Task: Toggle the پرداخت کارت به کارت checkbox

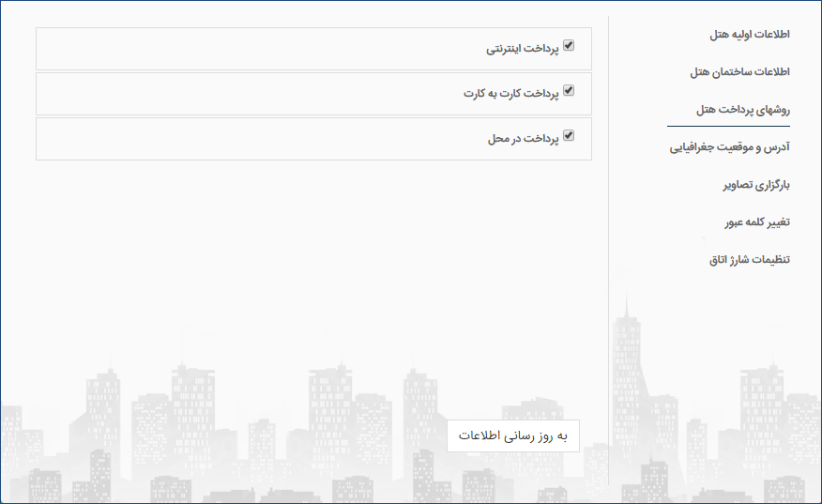Action: click(569, 91)
